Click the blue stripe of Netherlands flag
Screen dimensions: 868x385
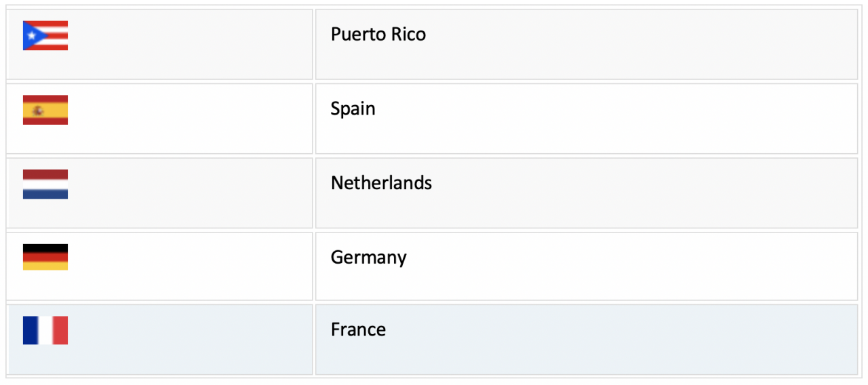click(45, 195)
